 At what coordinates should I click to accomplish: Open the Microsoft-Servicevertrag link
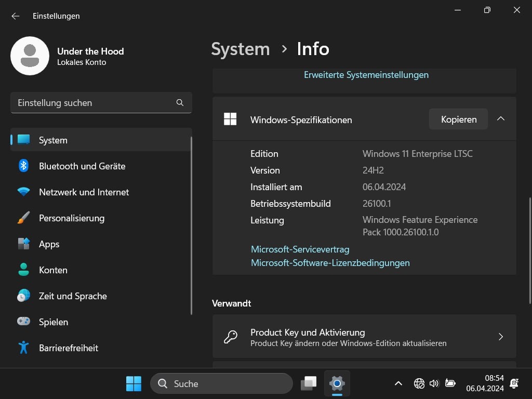pos(300,249)
